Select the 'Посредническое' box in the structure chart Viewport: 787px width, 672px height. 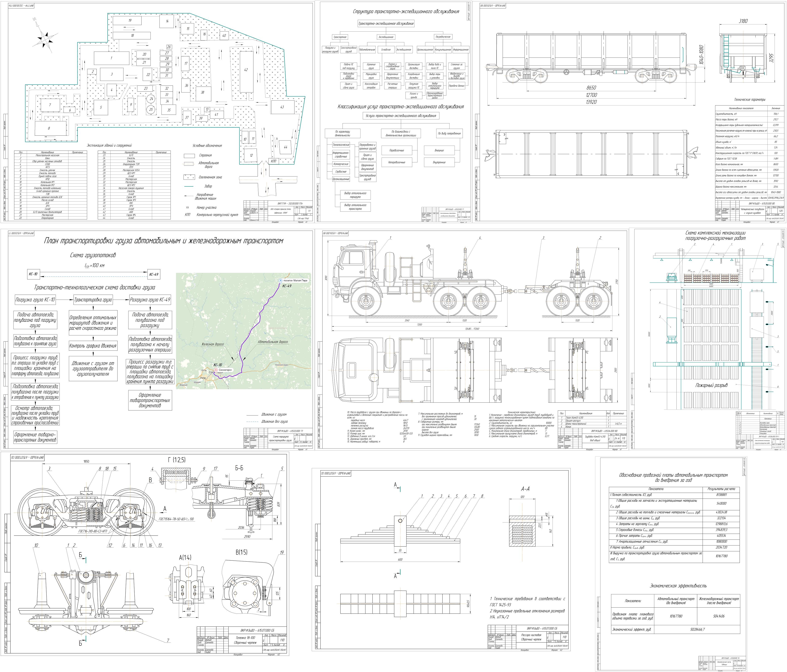tap(443, 37)
